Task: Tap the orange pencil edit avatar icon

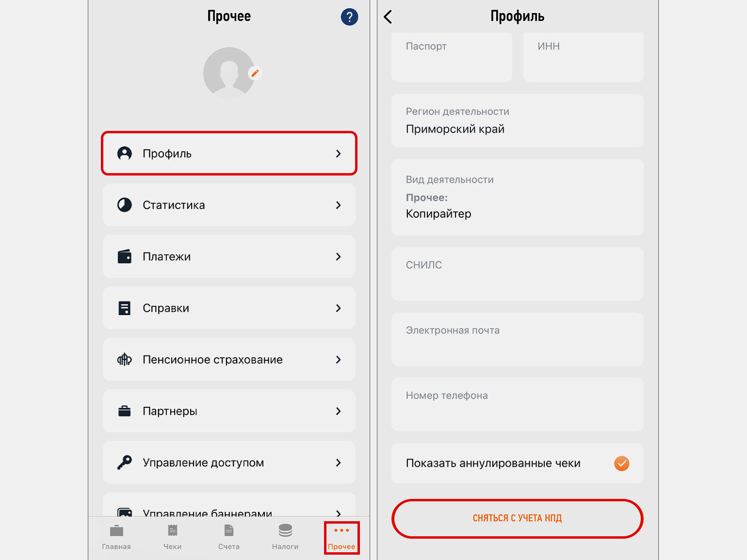Action: (x=255, y=73)
